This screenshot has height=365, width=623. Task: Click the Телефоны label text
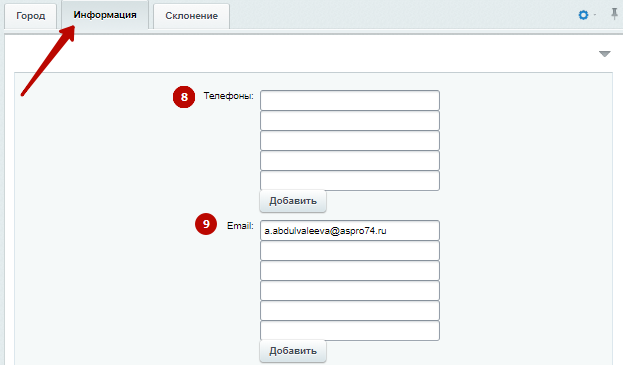tap(228, 96)
